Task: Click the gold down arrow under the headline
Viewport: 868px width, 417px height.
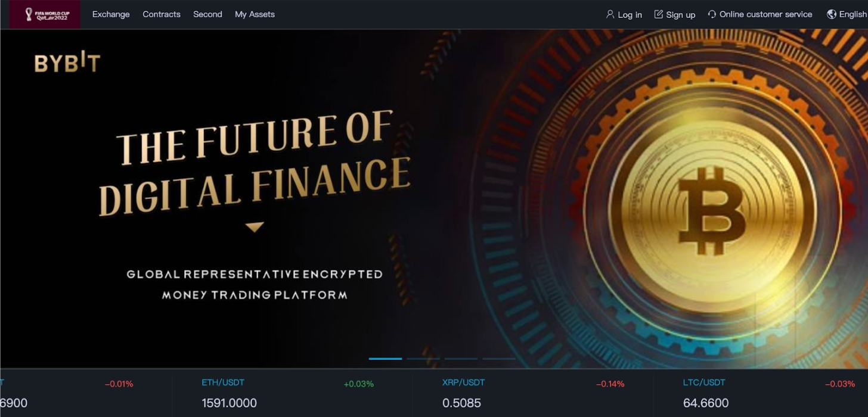Action: (x=255, y=227)
